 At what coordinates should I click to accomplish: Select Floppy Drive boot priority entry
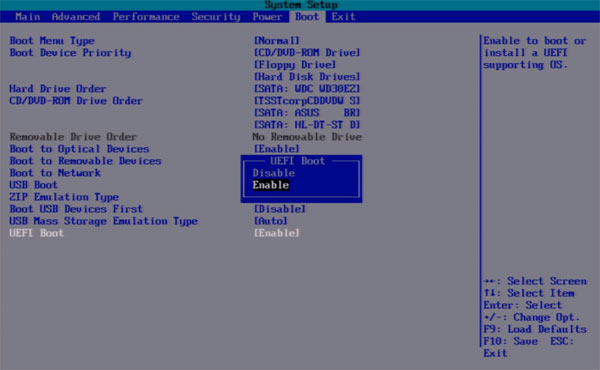point(295,65)
